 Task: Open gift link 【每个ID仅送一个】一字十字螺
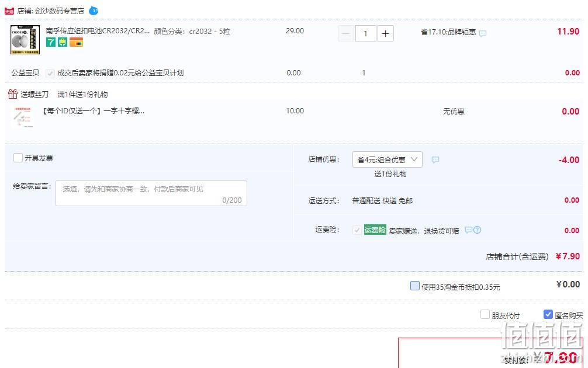coord(94,111)
